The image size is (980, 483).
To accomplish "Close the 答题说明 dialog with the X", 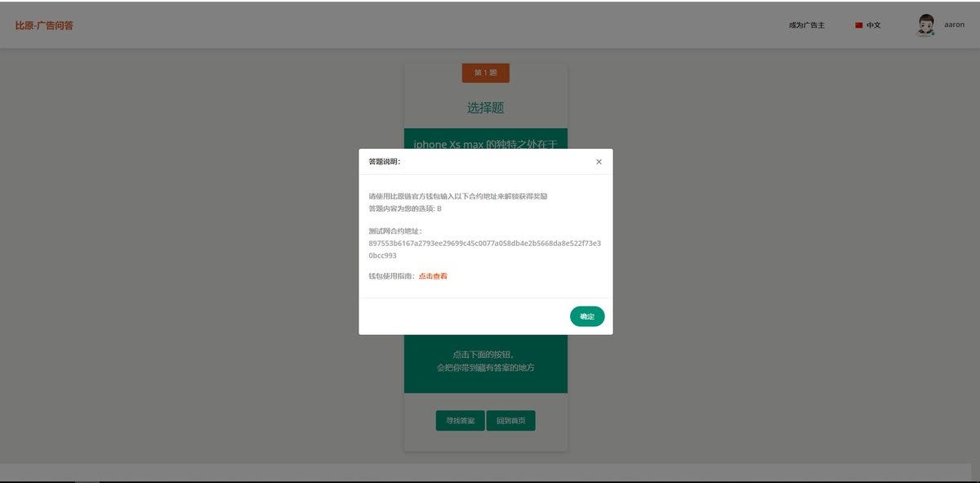I will pyautogui.click(x=599, y=162).
